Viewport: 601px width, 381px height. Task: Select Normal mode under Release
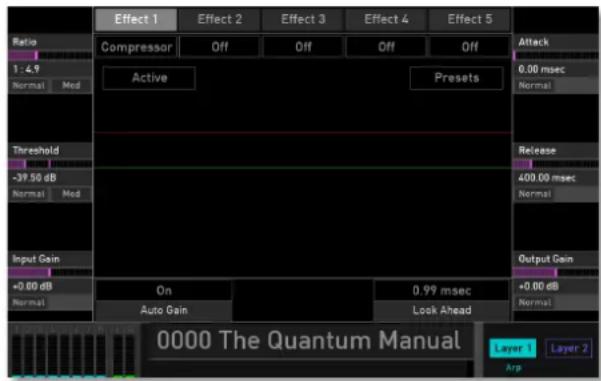point(535,194)
